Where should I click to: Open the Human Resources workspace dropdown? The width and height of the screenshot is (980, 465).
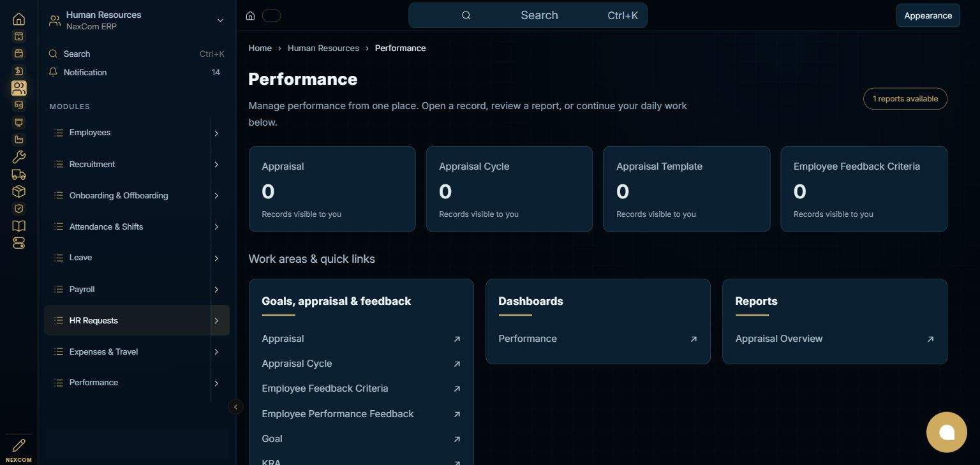137,20
